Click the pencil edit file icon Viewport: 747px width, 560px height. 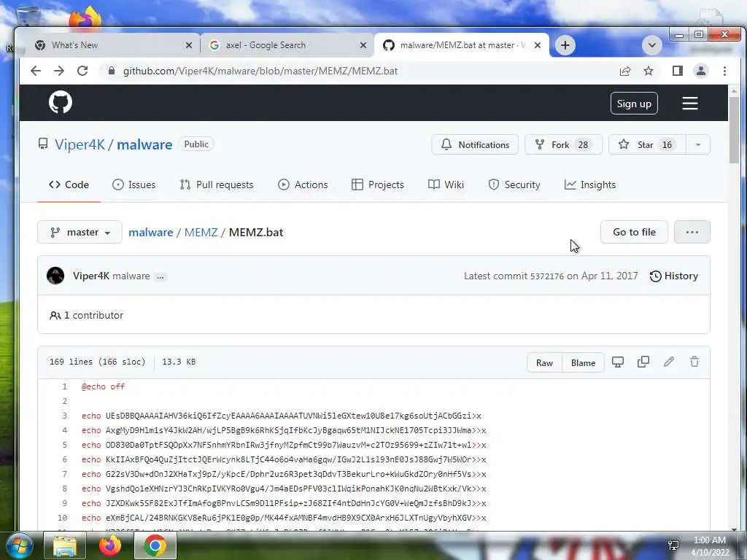[669, 362]
